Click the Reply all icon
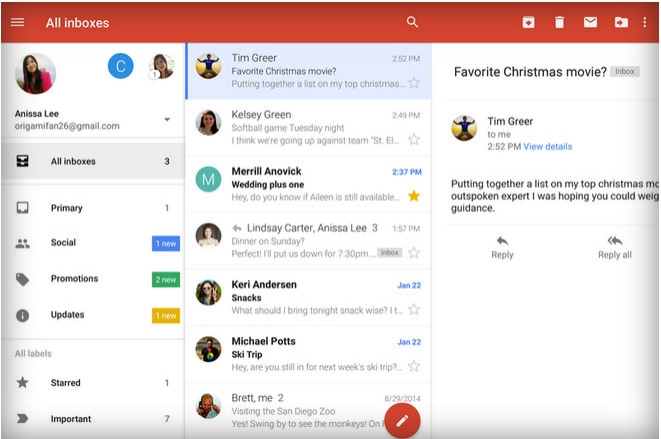Screen dimensions: 661x439 coord(615,240)
